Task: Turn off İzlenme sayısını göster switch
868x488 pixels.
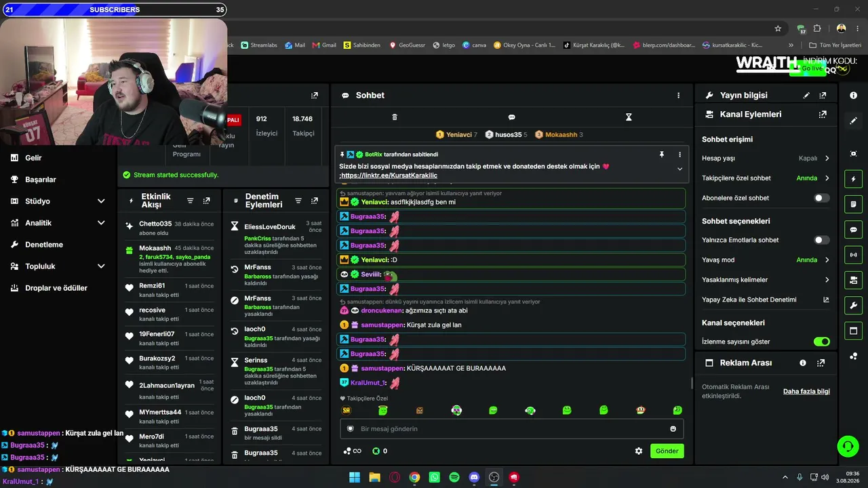Action: click(x=821, y=342)
